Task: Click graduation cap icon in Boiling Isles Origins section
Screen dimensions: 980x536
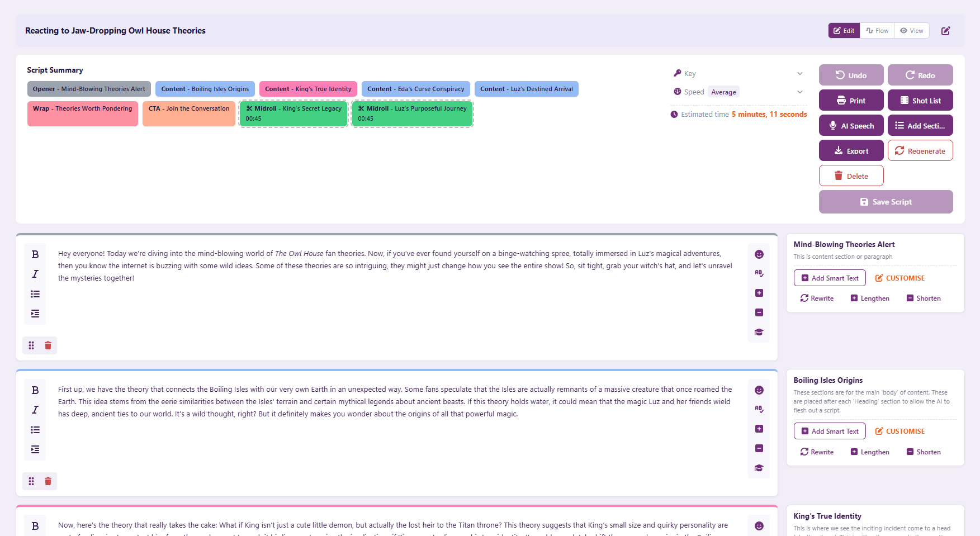Action: [759, 468]
